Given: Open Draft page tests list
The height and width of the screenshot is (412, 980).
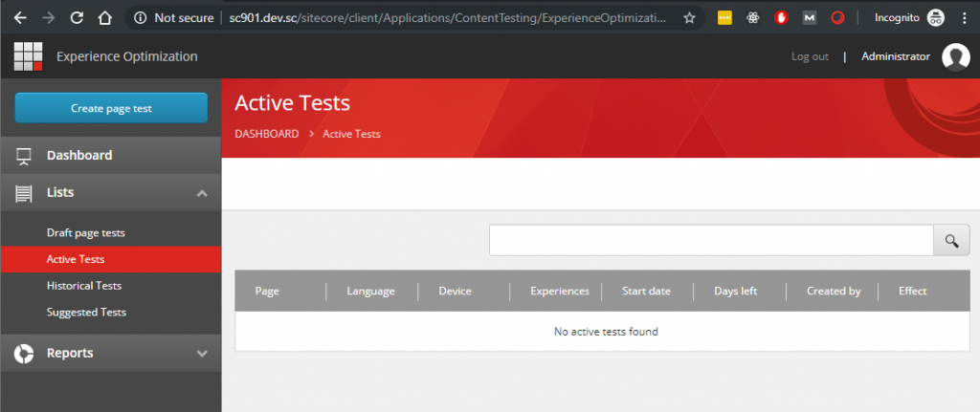Looking at the screenshot, I should 85,233.
